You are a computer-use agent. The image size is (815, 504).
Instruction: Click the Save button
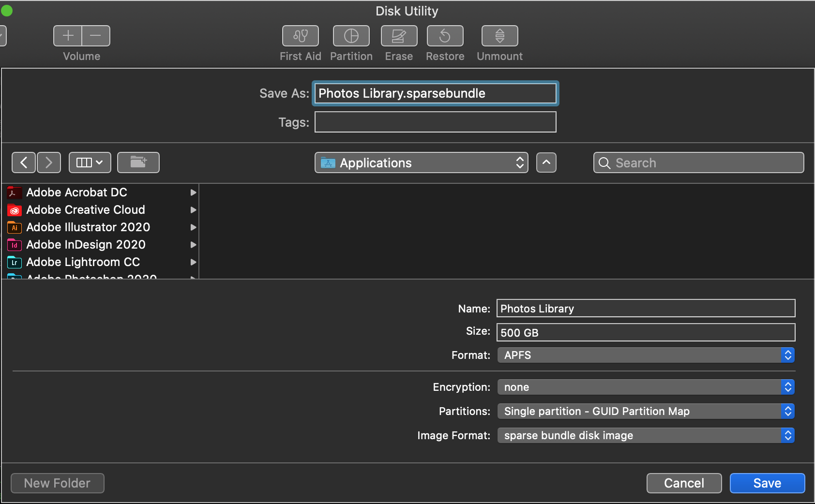coord(767,483)
